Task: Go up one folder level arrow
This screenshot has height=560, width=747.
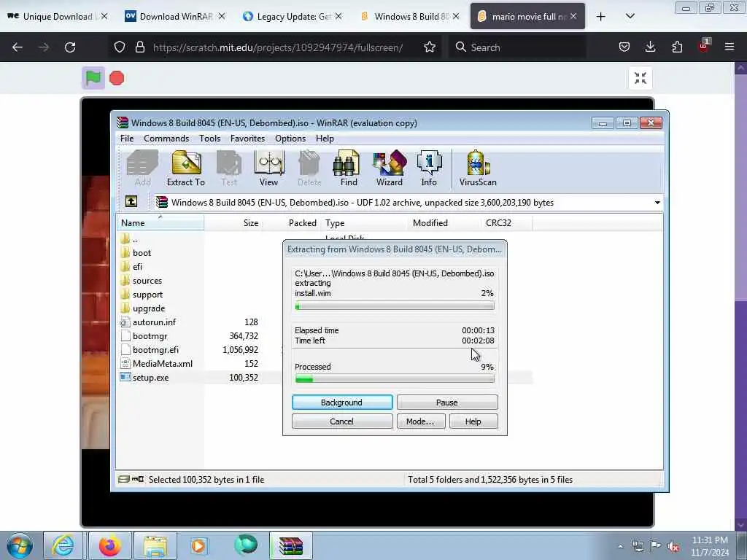Action: click(x=131, y=202)
